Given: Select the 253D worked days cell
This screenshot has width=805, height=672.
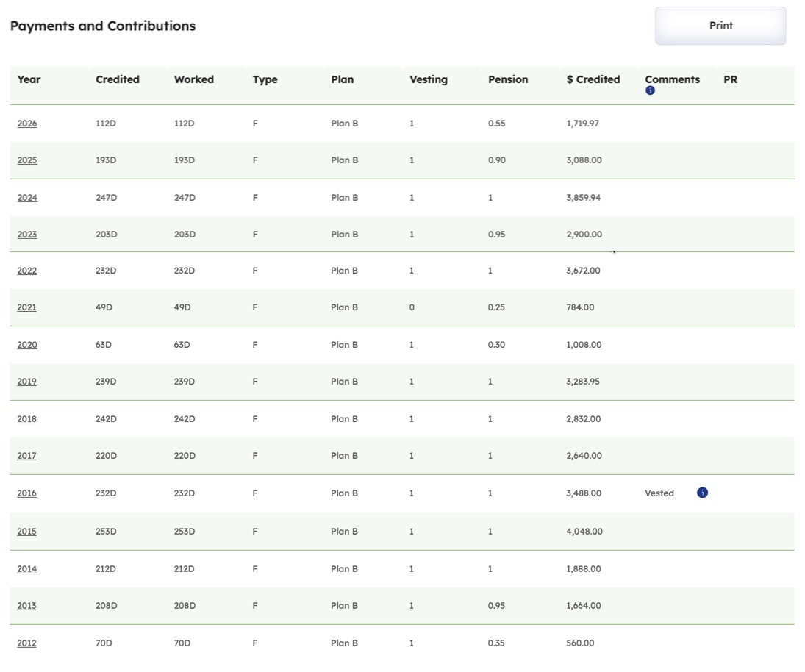Looking at the screenshot, I should (185, 532).
